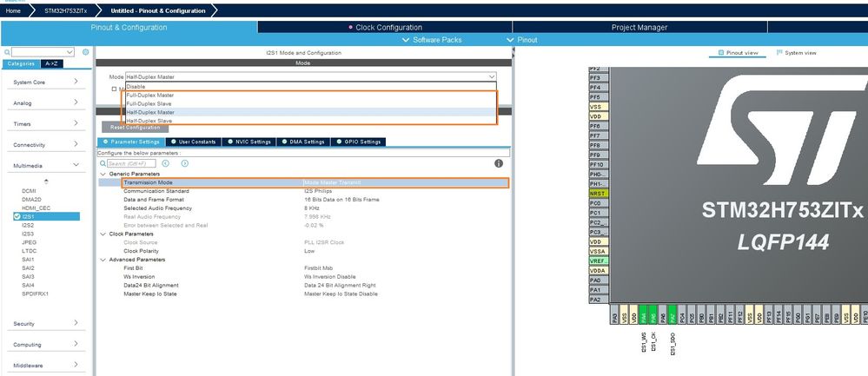Screen dimensions: 868x376
Task: Open the GPIO Settings tab
Action: [358, 142]
